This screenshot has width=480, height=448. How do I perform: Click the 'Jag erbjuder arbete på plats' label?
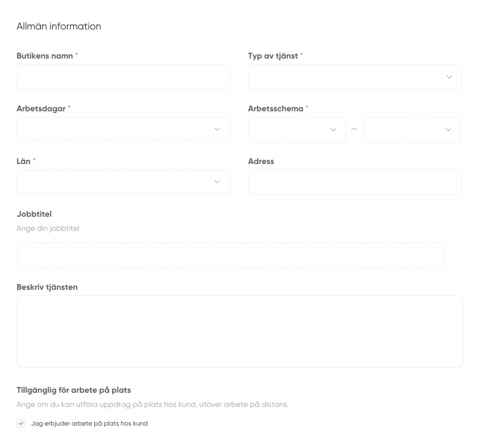pos(89,424)
